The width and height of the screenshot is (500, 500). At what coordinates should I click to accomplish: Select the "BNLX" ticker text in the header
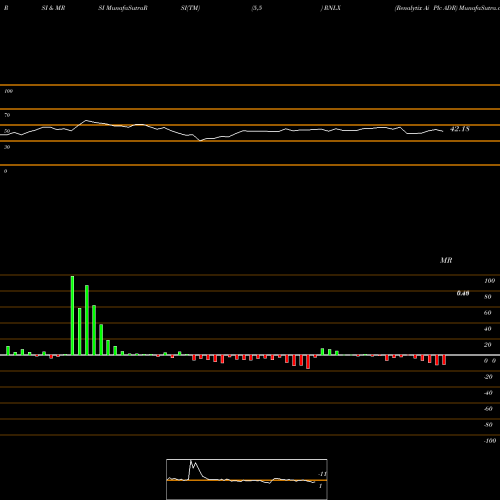[x=332, y=8]
